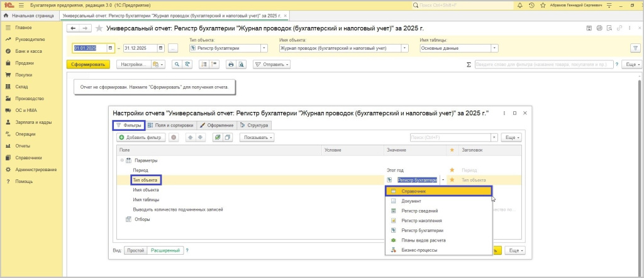Click the magnifier search icon in report toolbar
Viewport: 644px width, 278px height.
[176, 64]
